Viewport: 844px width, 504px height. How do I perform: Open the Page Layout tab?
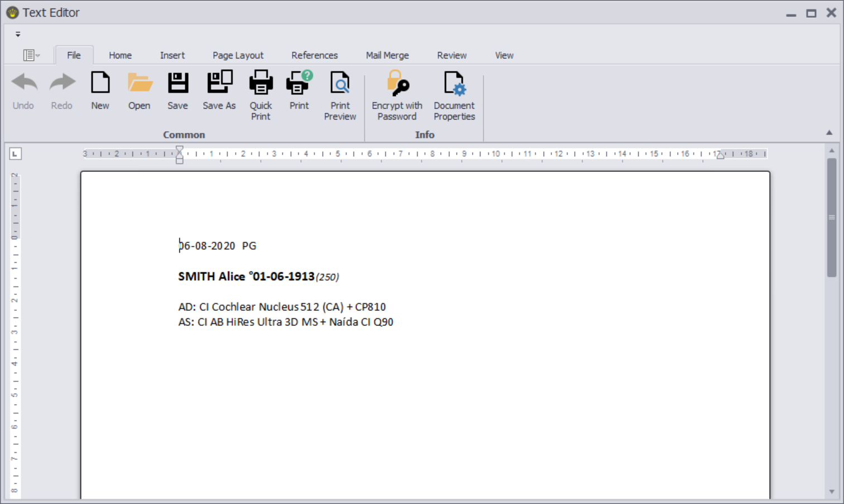pos(238,55)
